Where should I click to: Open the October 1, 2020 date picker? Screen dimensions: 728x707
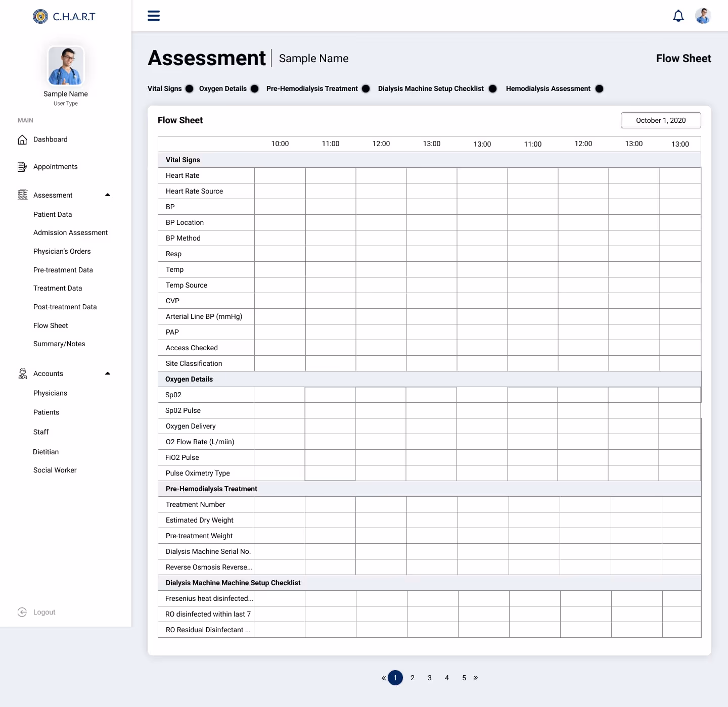coord(661,120)
